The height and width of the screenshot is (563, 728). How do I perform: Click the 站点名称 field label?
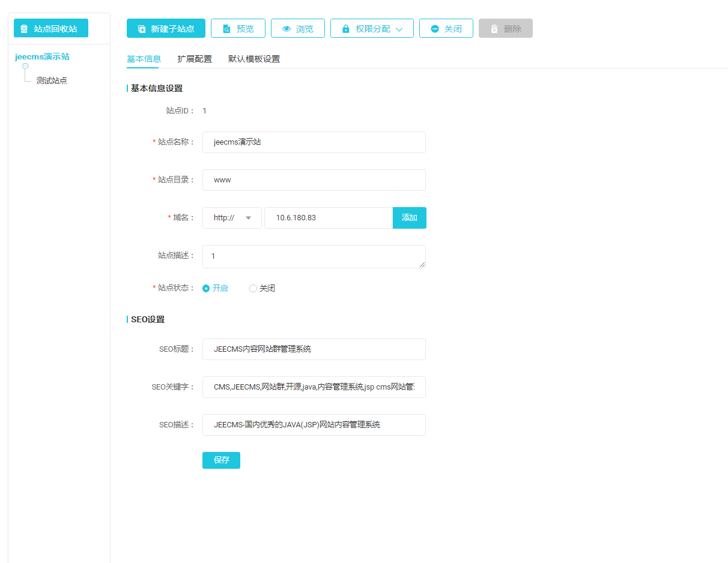[177, 142]
